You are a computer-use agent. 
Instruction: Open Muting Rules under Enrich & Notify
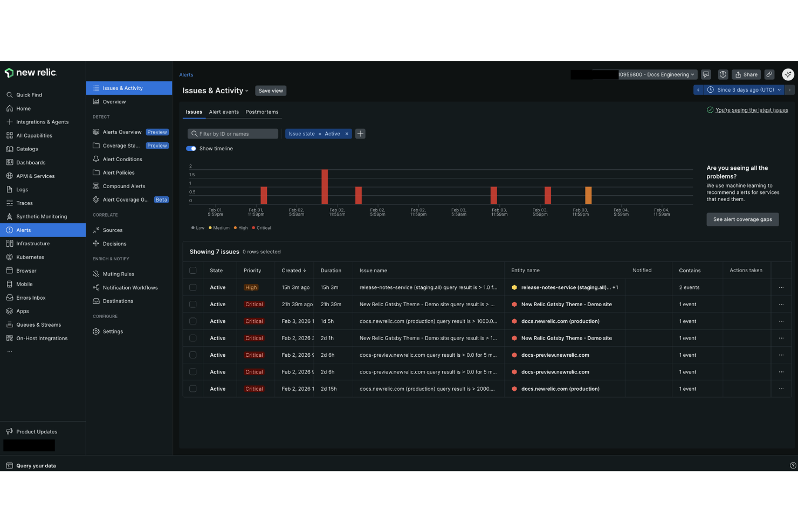pyautogui.click(x=118, y=274)
